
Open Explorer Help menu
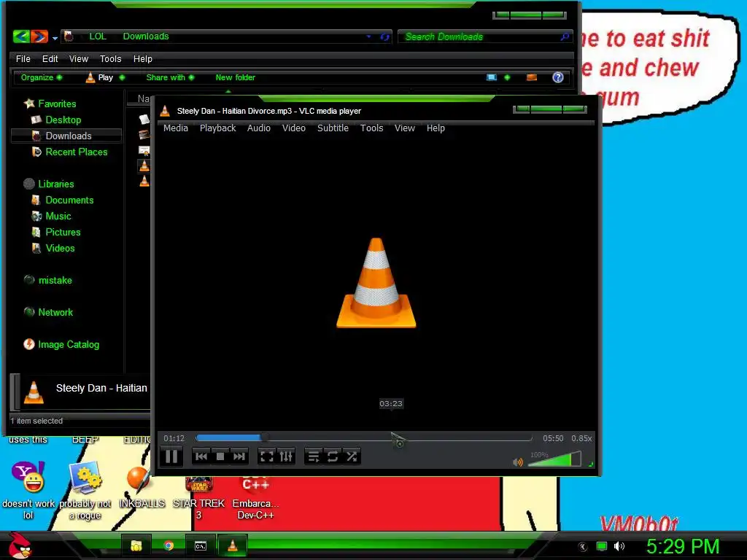pos(142,58)
